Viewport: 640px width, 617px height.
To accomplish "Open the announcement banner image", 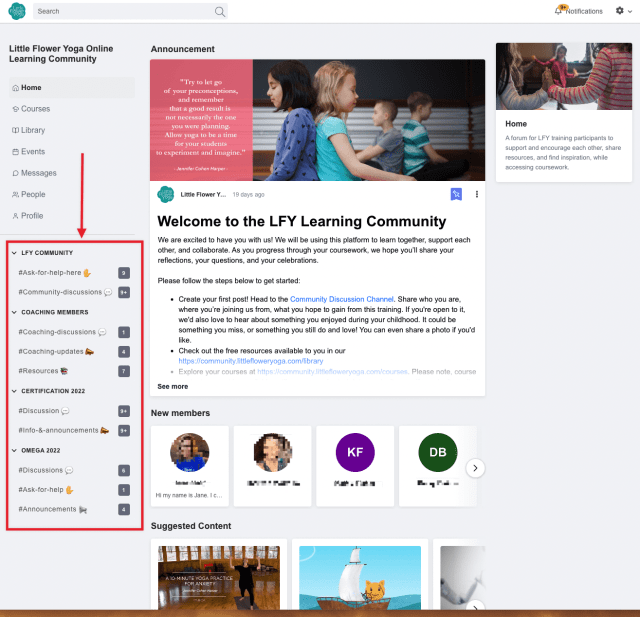I will coord(317,120).
